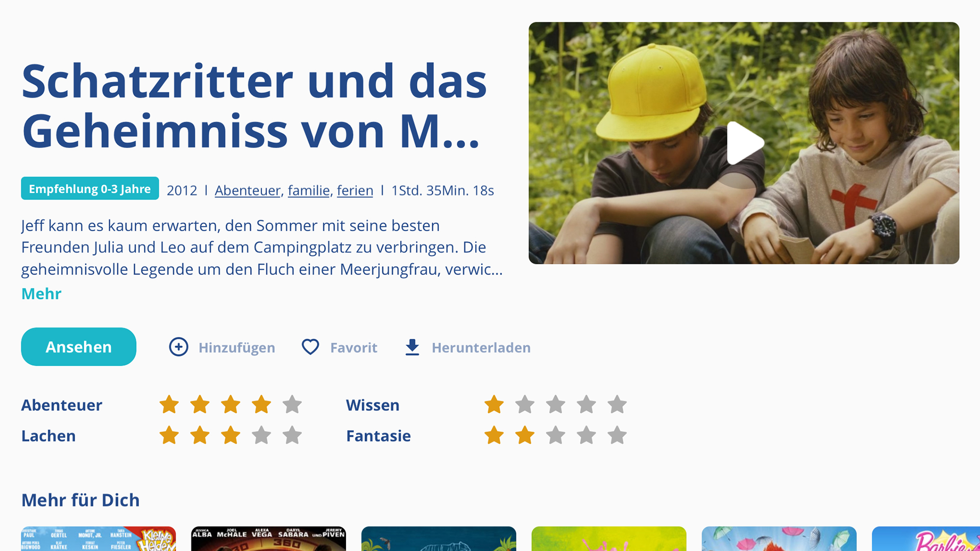Click fourth star in Lachen rating

coord(261,436)
